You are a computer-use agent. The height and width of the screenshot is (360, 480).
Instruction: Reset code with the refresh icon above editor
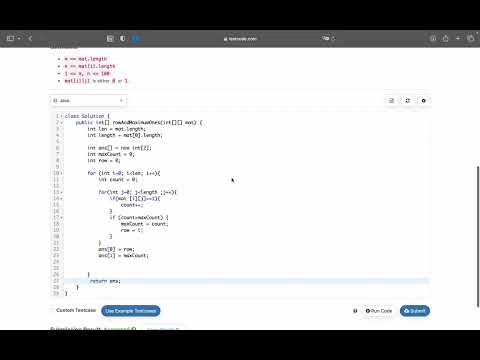407,100
